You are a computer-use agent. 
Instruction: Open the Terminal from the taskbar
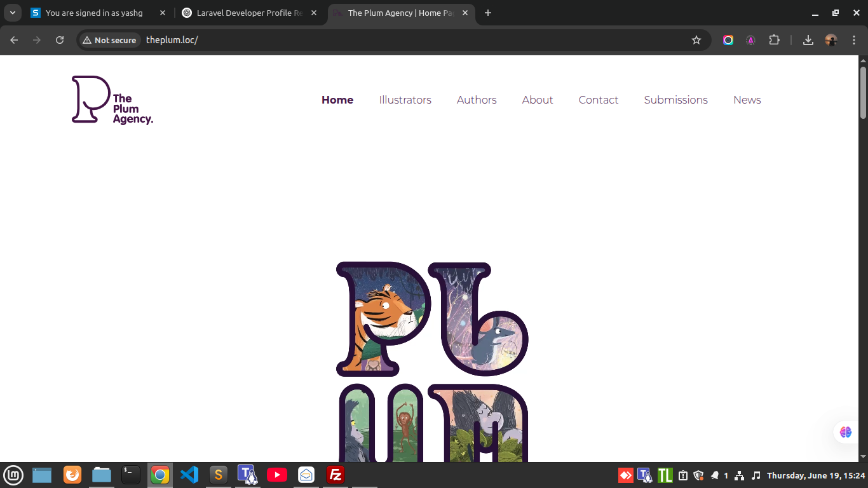point(131,475)
